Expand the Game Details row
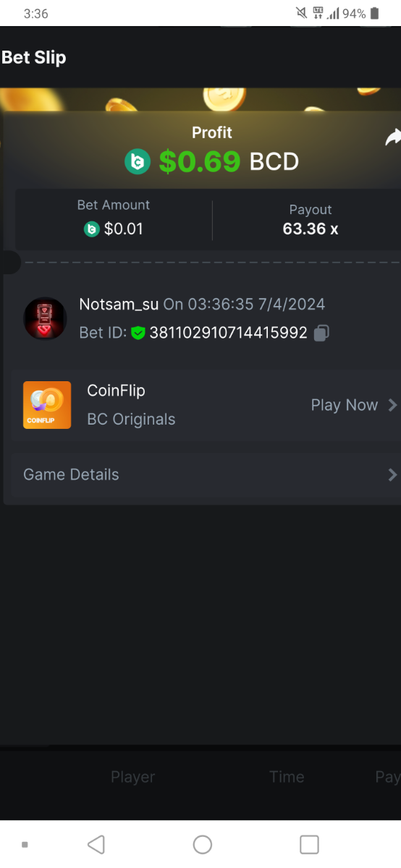This screenshot has height=868, width=401. click(204, 475)
